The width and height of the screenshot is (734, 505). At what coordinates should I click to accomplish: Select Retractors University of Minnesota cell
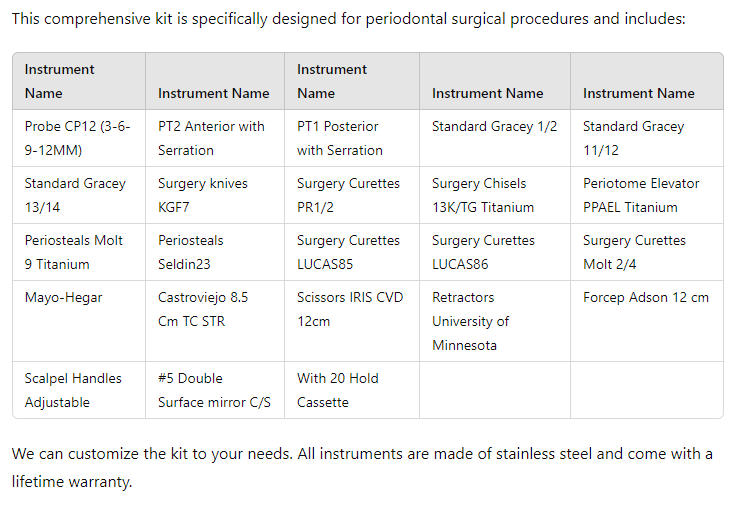[x=494, y=321]
